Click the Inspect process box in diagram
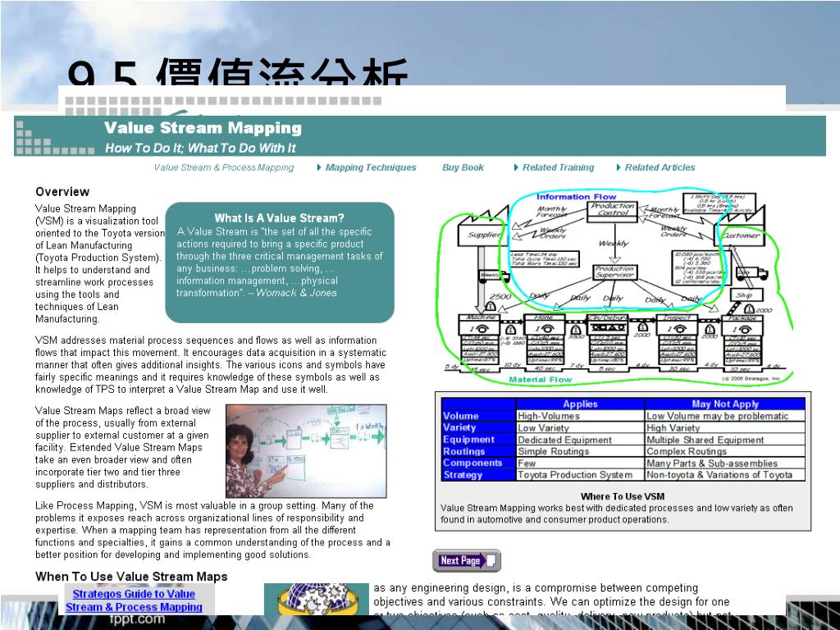This screenshot has width=840, height=630. 677,340
